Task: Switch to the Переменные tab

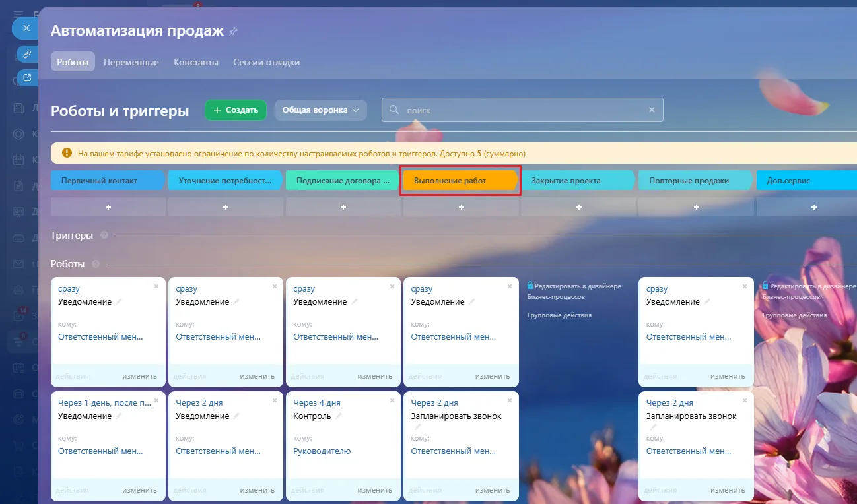Action: click(x=131, y=62)
